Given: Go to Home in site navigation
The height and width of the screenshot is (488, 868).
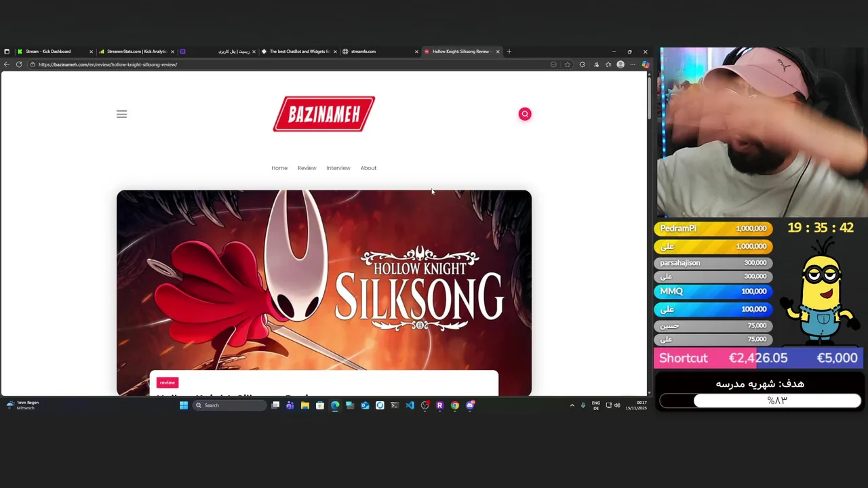Looking at the screenshot, I should 279,168.
